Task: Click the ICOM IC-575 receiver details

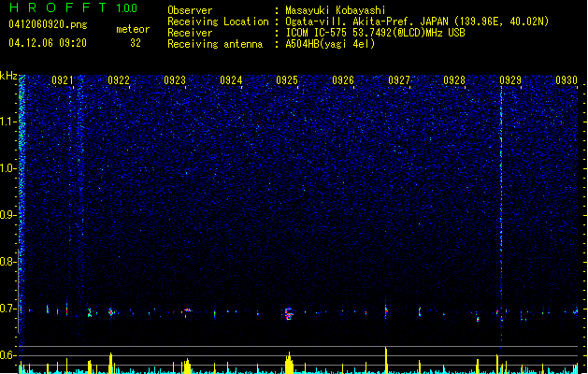Action: pos(375,33)
